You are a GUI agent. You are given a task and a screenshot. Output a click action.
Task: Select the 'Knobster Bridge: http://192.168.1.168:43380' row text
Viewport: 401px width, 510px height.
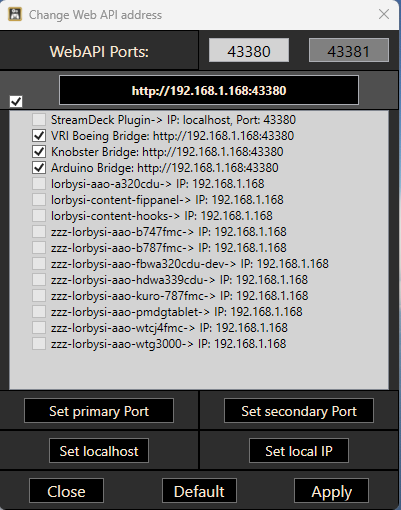point(167,152)
